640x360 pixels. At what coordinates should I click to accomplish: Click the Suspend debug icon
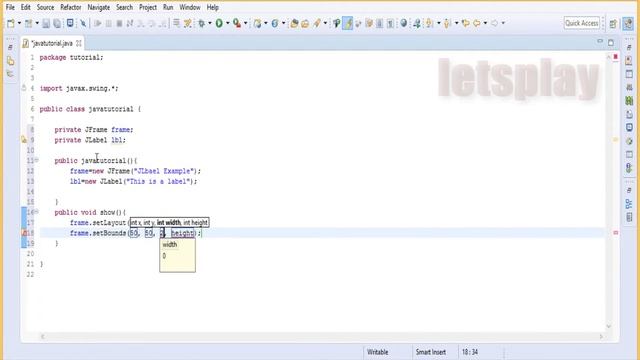tap(109, 23)
